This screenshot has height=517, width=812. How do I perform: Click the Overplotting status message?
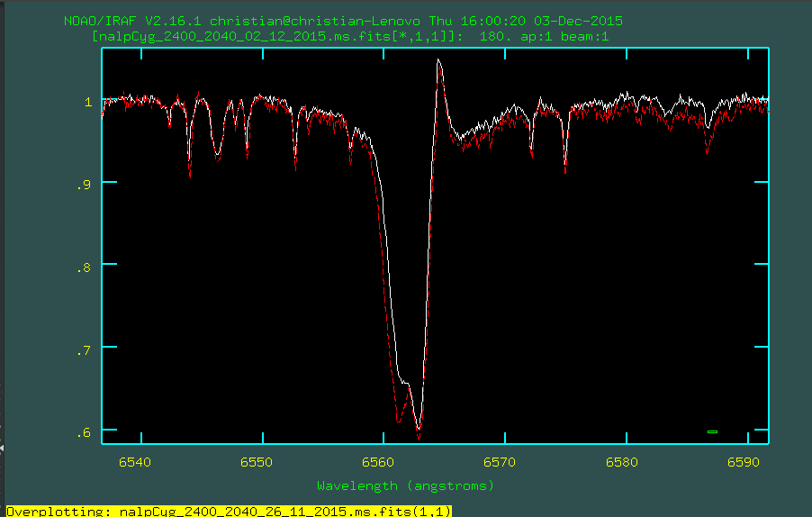[229, 512]
